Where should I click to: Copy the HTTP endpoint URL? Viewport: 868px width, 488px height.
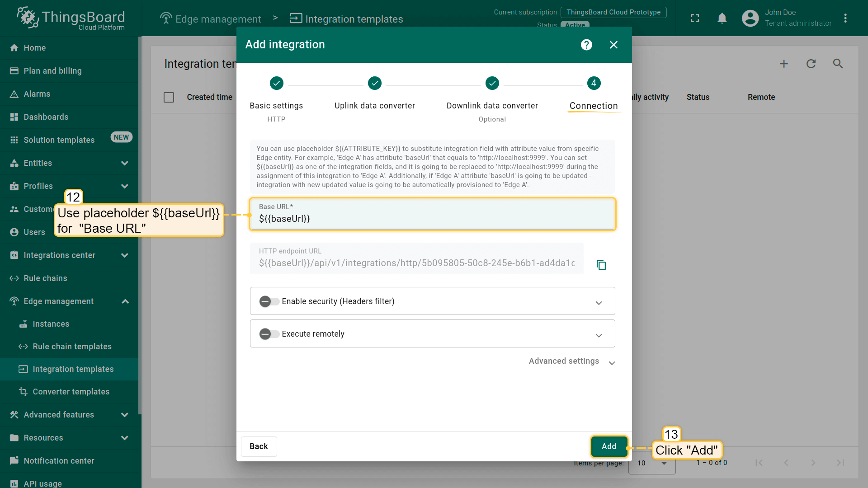(x=601, y=265)
